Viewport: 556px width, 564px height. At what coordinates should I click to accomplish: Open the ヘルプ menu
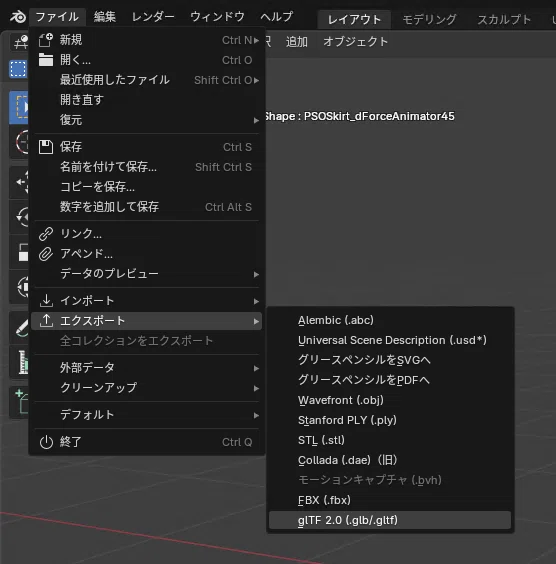point(277,17)
